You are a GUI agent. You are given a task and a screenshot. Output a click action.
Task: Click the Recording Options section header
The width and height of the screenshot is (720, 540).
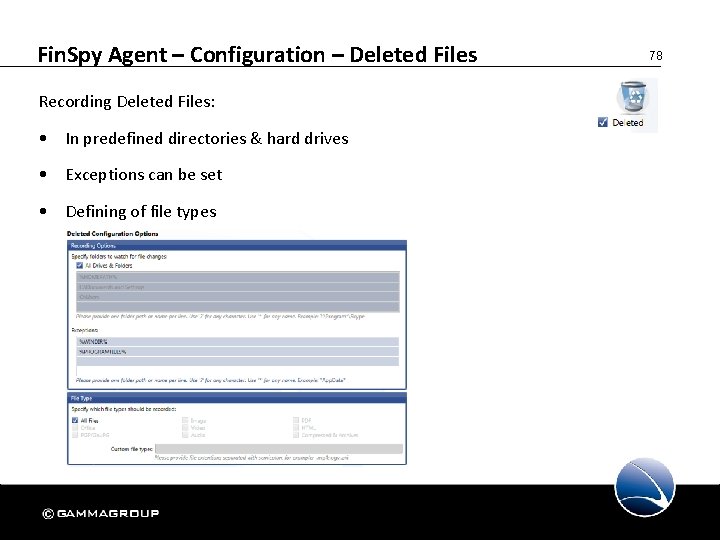(237, 246)
